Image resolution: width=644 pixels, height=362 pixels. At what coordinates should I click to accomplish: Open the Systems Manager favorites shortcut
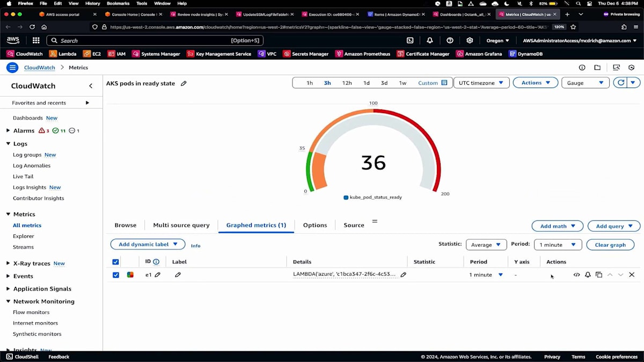(156, 54)
